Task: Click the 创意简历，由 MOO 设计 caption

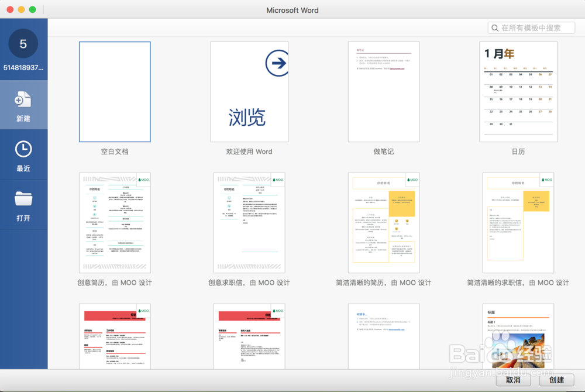Action: 115,283
